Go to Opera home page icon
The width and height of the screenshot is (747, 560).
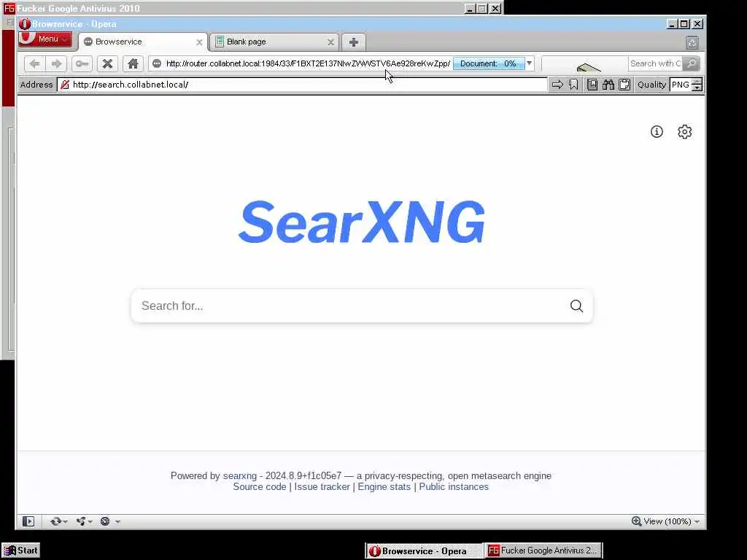(x=133, y=63)
